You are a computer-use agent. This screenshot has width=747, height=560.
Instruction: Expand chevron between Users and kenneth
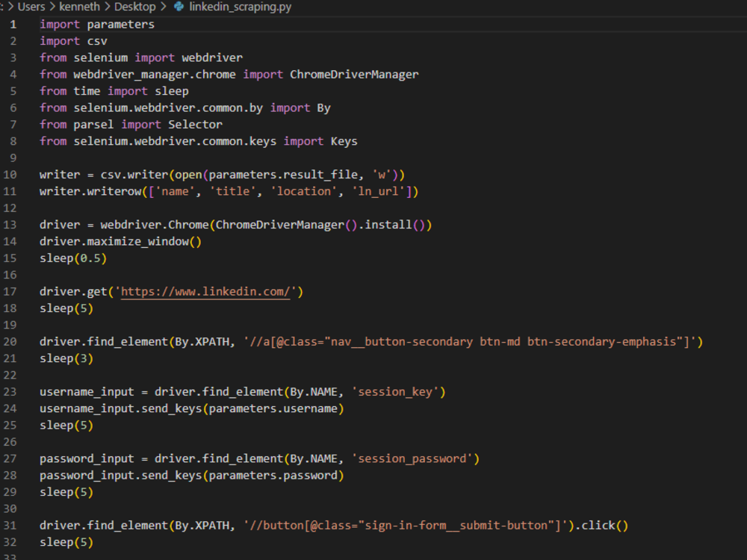52,7
